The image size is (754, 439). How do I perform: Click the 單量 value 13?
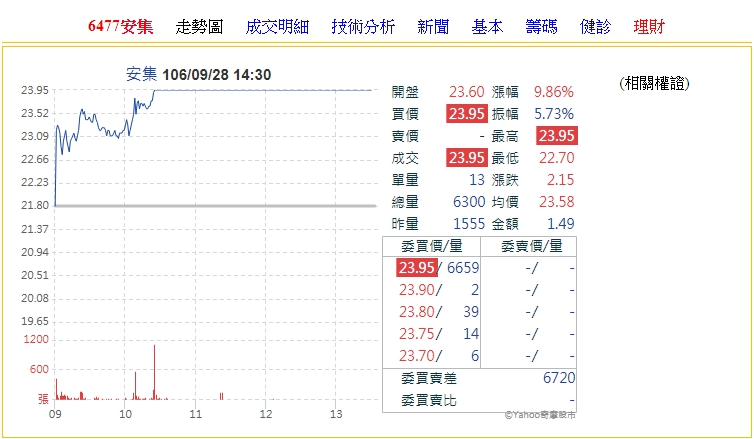coord(477,180)
